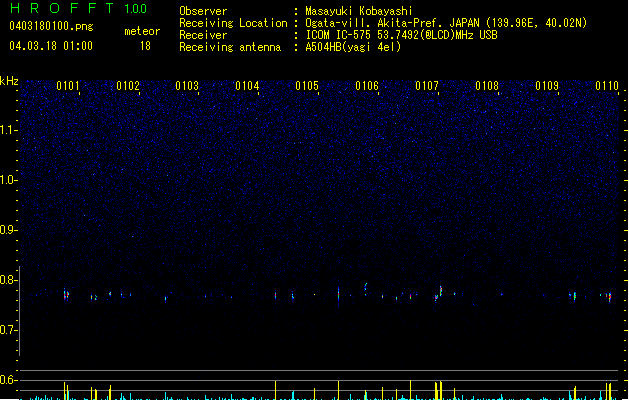Click the 'Observer' field label
The image size is (629, 400).
tap(203, 11)
